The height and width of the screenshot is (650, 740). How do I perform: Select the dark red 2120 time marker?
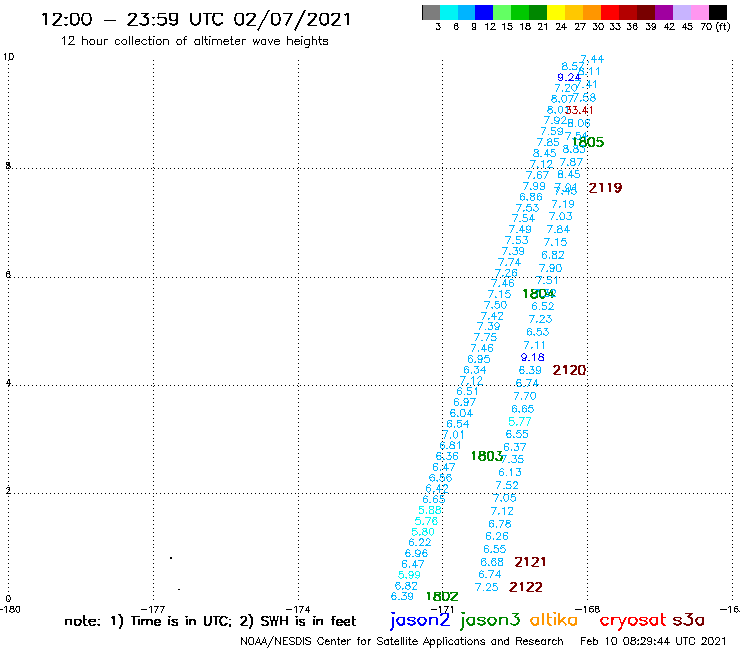569,370
